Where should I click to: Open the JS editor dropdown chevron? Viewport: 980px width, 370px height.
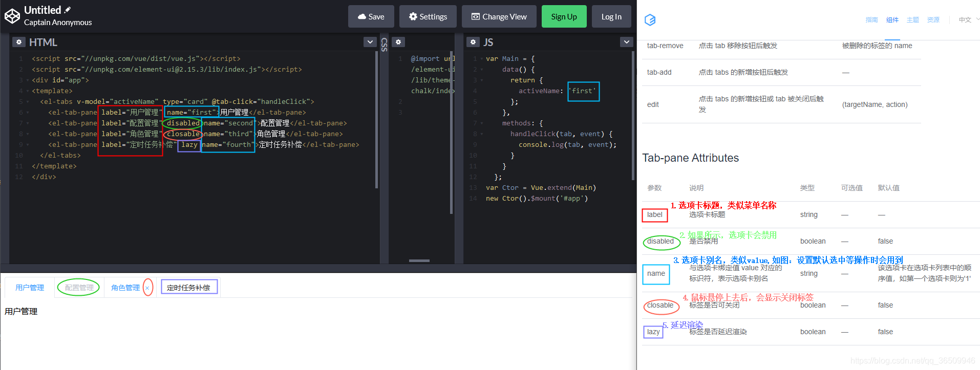click(x=627, y=42)
